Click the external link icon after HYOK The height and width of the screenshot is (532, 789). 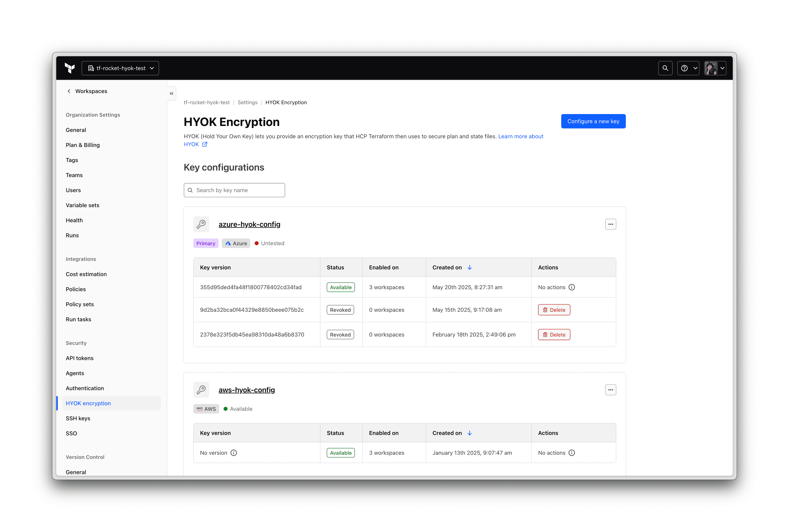pos(205,144)
